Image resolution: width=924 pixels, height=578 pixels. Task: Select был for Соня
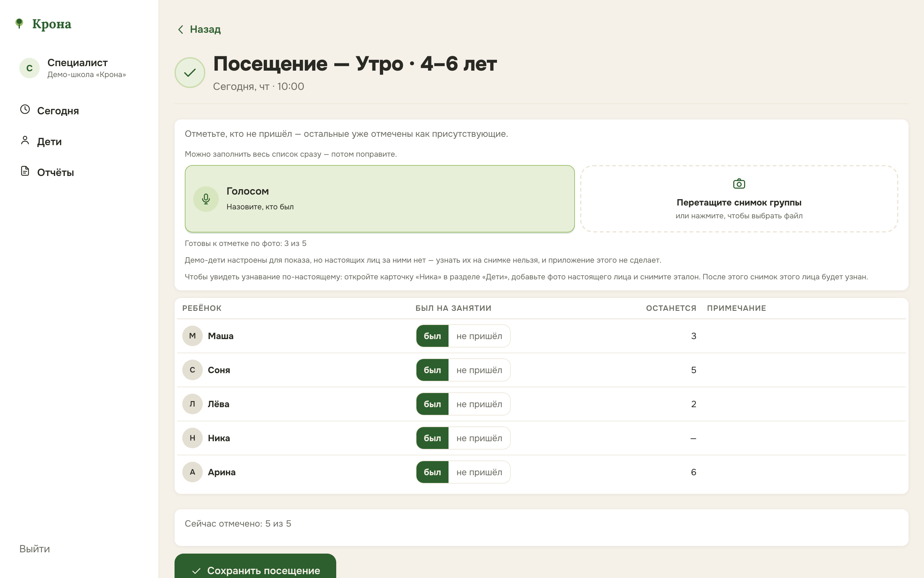(432, 370)
